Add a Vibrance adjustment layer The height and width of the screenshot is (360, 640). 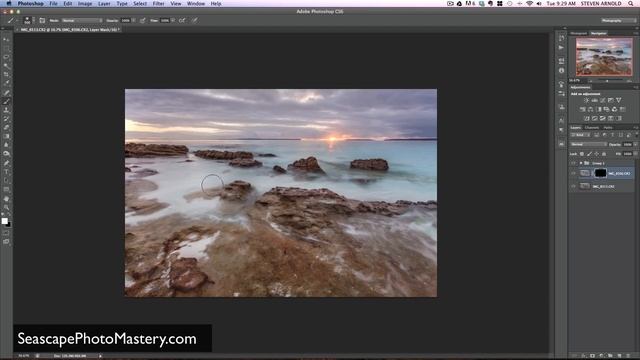click(619, 100)
